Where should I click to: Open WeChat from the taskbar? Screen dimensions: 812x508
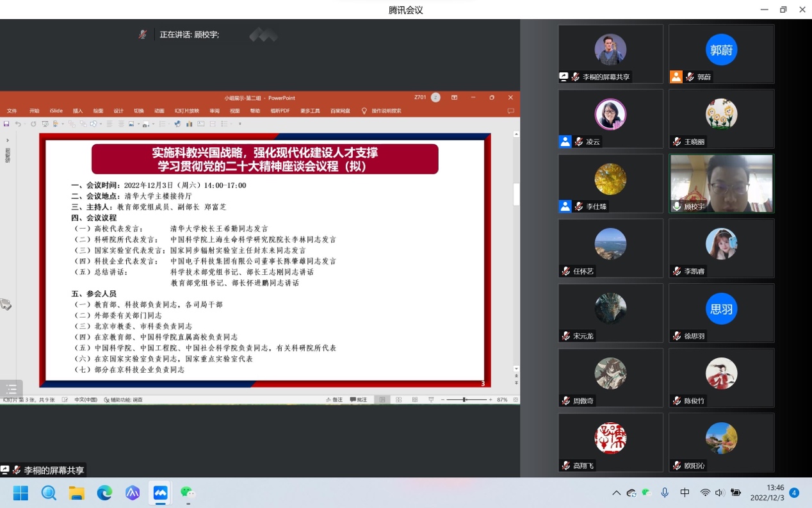click(x=187, y=493)
